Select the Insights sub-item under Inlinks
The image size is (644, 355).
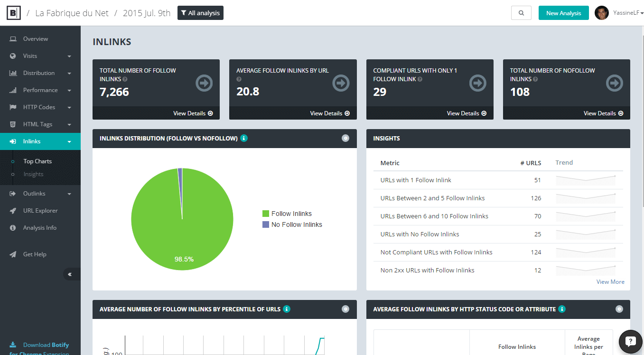(33, 174)
